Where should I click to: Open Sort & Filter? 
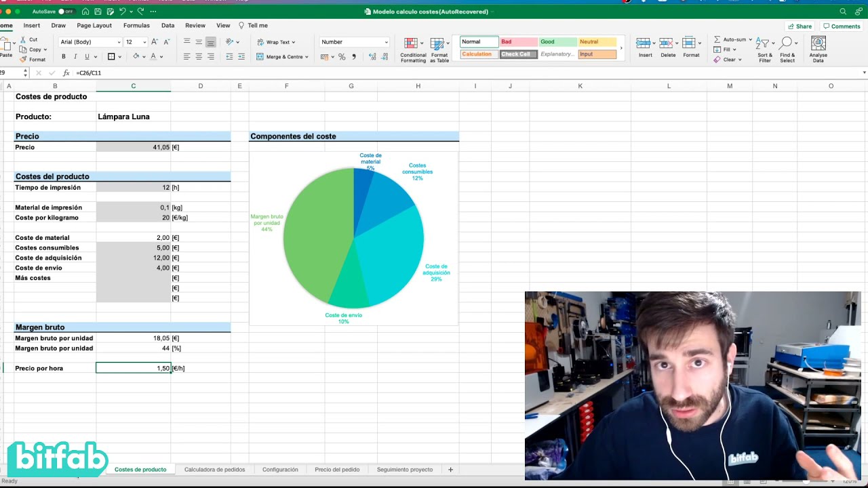pyautogui.click(x=765, y=50)
